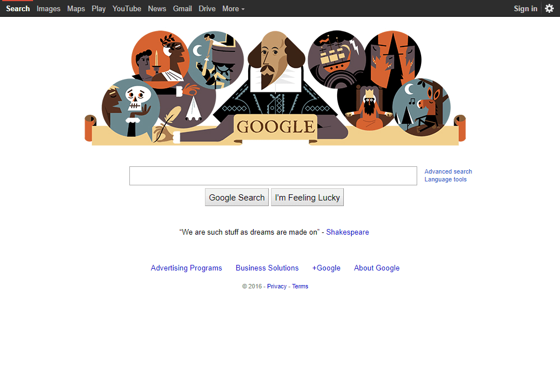
Task: Open Gmail from the top bar
Action: (183, 8)
